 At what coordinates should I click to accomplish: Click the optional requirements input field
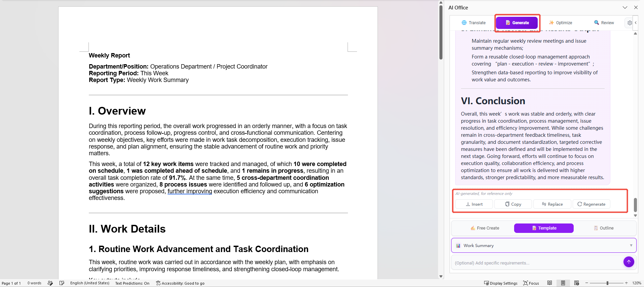tap(537, 263)
